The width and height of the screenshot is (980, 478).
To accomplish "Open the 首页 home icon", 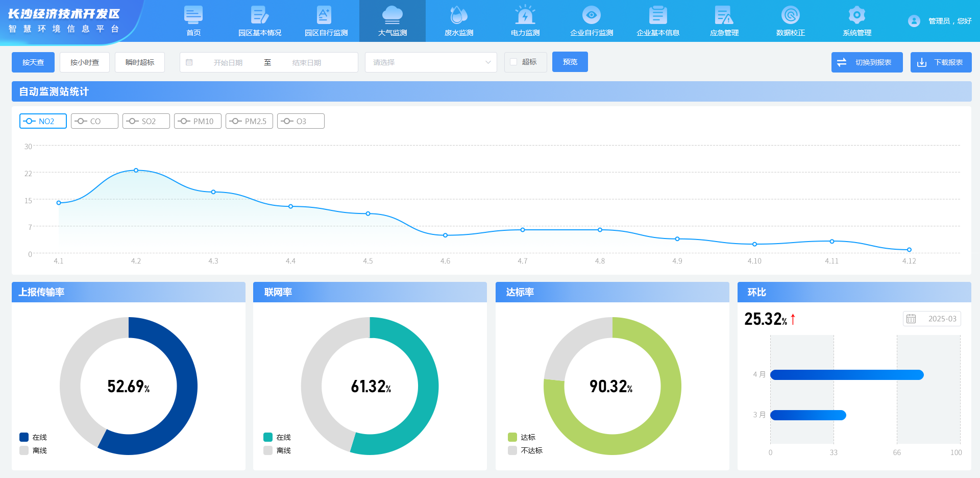I will (193, 16).
